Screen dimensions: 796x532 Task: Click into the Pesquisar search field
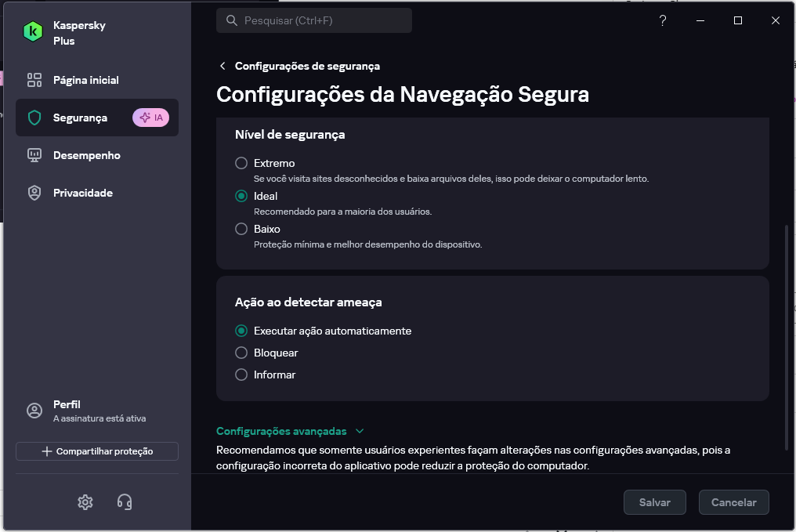321,21
